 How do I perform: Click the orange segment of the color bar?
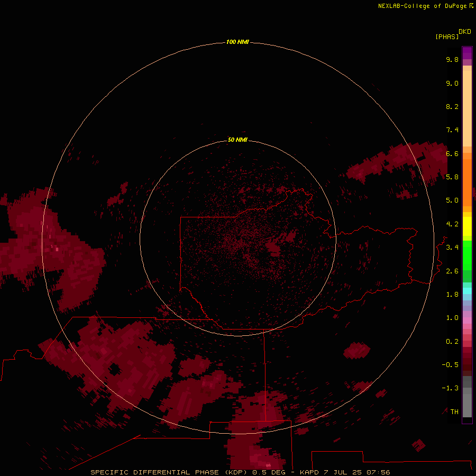click(x=467, y=182)
